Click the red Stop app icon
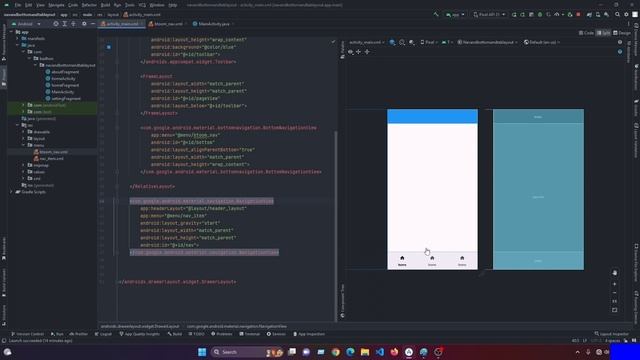Viewport: 640px width, 360px height. point(578,15)
